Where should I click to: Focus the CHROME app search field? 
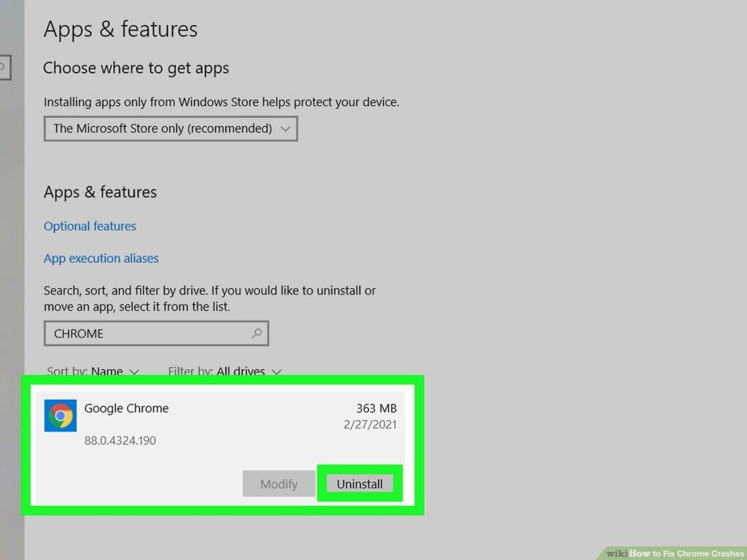tap(146, 333)
